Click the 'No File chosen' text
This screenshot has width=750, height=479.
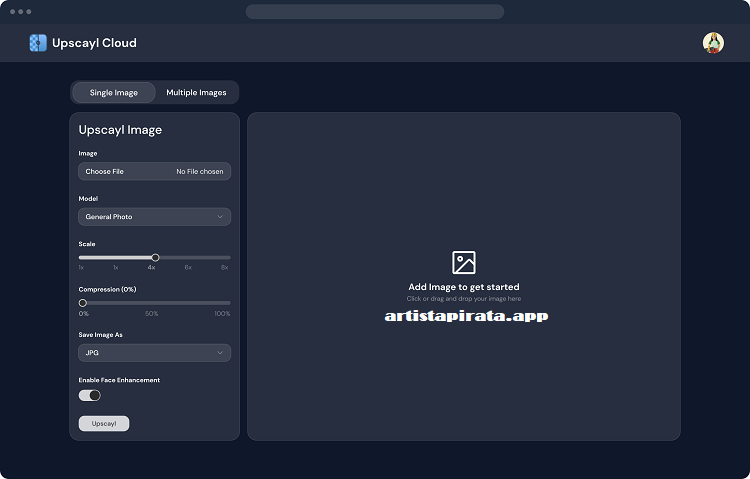199,171
